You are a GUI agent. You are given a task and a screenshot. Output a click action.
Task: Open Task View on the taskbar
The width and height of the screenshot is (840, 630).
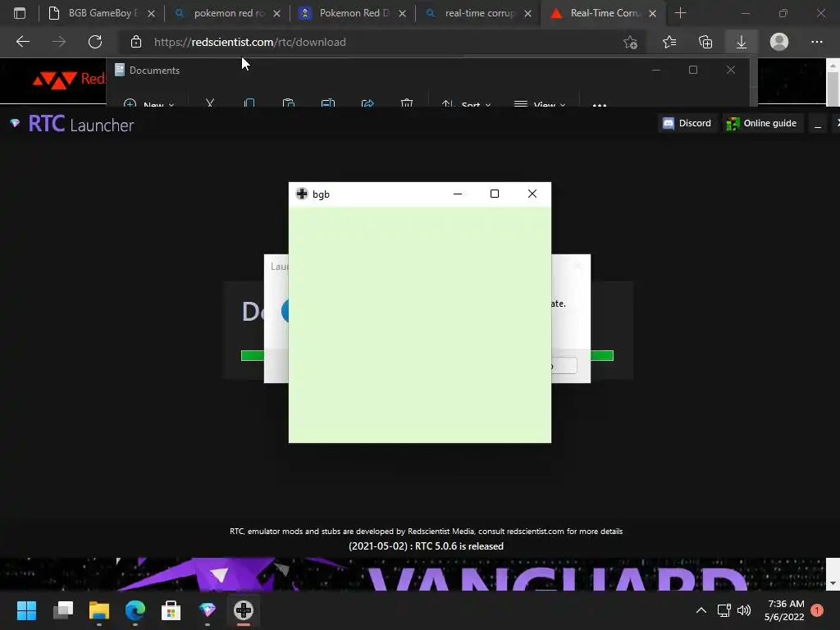click(x=62, y=610)
